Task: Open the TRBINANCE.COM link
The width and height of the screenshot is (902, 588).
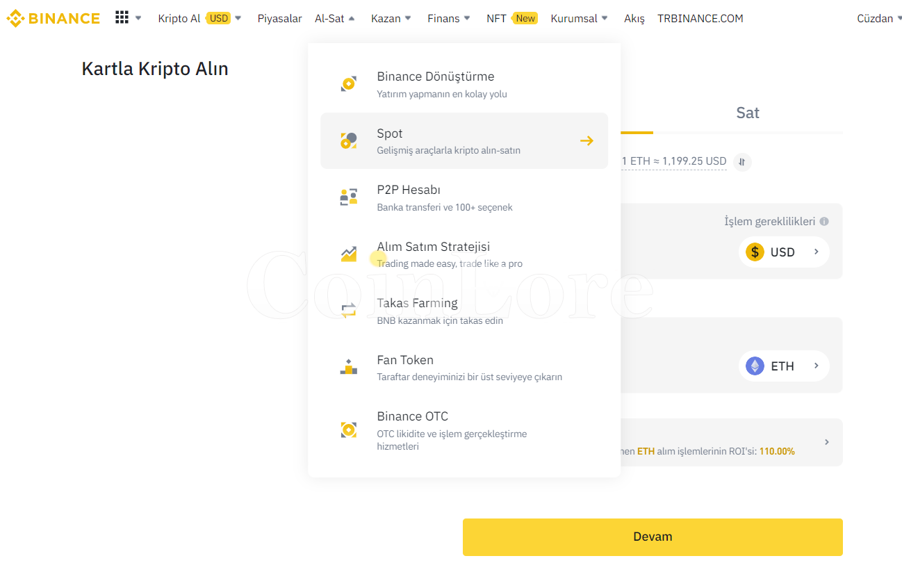Action: 700,18
